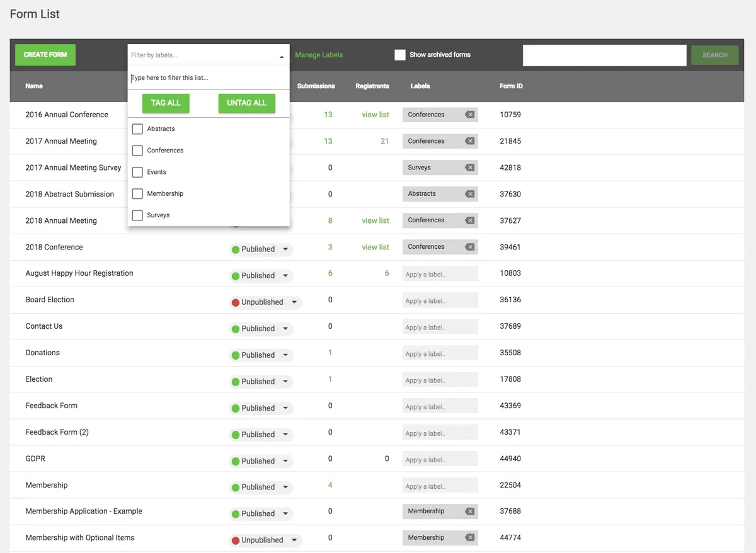Remove Conferences label from 2018 Annual Meeting

point(469,220)
